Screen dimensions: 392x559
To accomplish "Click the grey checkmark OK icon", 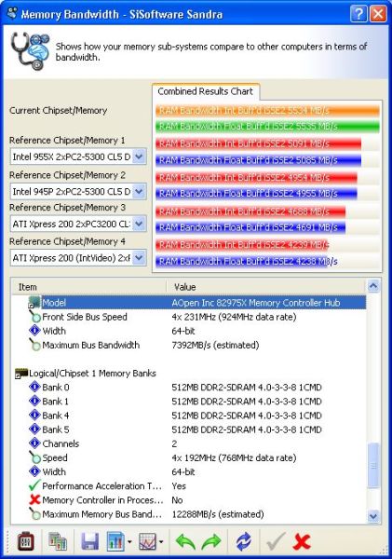I will pos(275,541).
